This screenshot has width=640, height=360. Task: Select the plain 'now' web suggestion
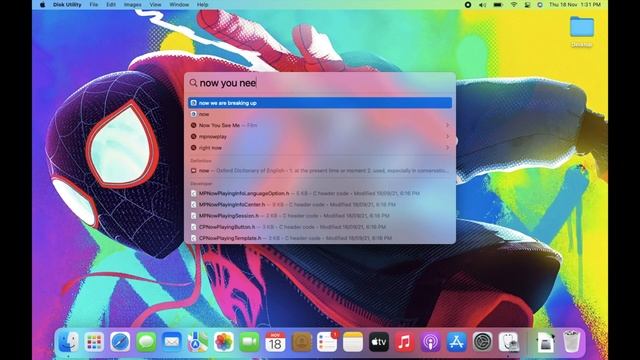pos(320,114)
